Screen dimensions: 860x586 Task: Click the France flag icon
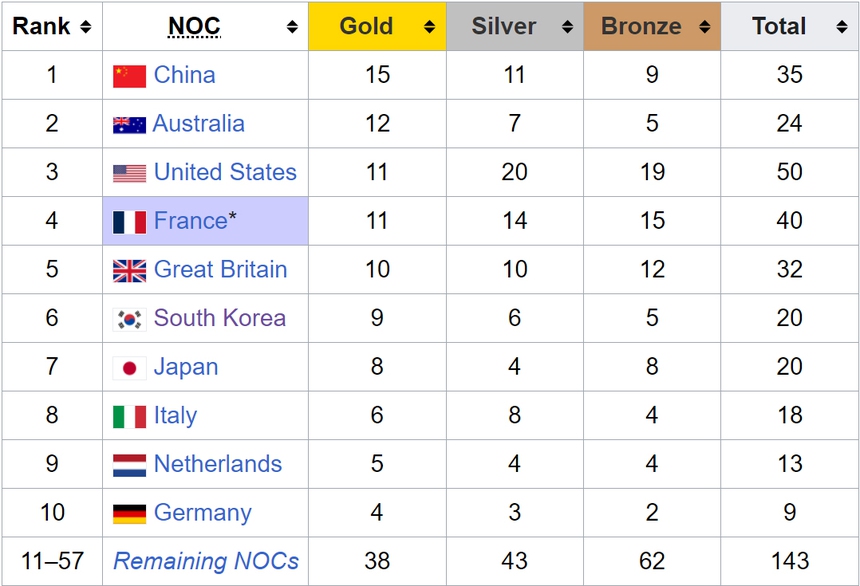(x=129, y=221)
